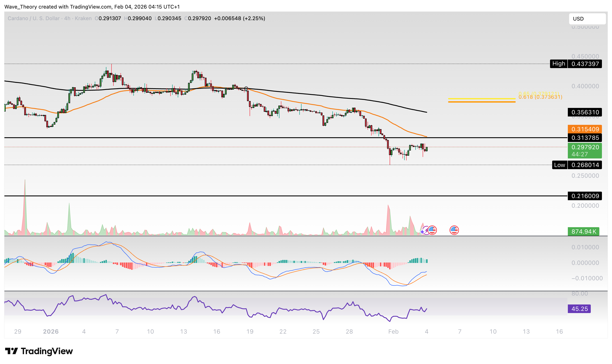Viewport: 612px width, 364px height.
Task: Open the USD currency selector
Action: click(587, 19)
